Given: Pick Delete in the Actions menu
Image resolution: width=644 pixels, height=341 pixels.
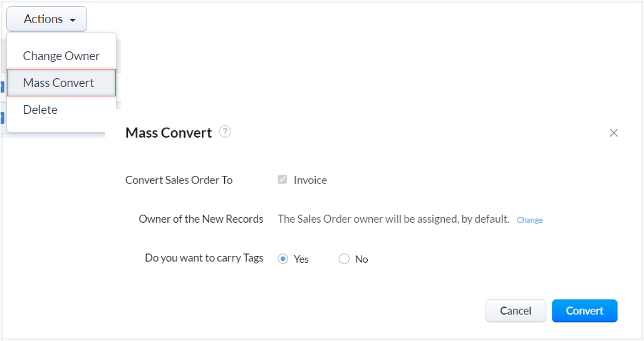Looking at the screenshot, I should pyautogui.click(x=40, y=109).
